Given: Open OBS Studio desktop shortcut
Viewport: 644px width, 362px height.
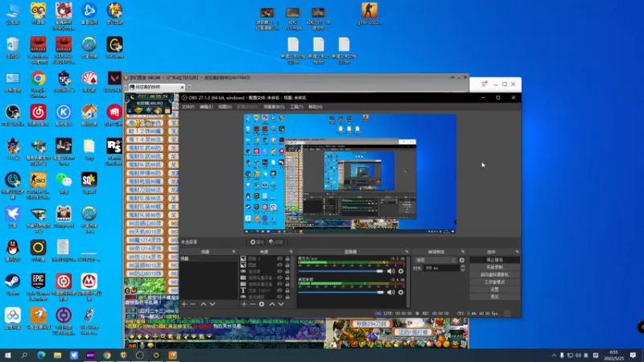Looking at the screenshot, I should tap(13, 115).
